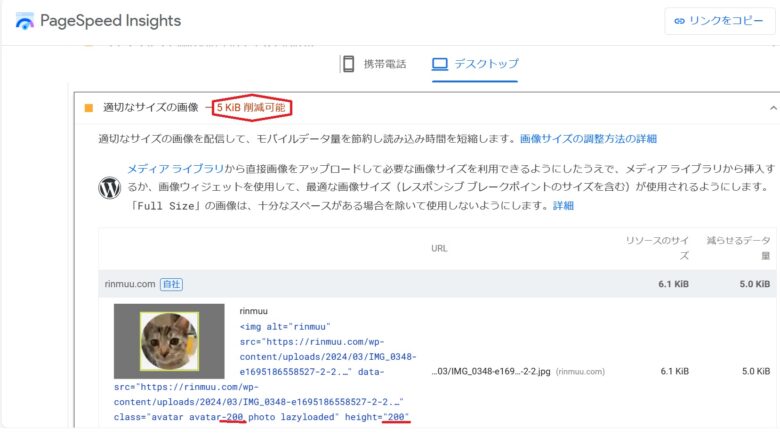Click the orange square audit status icon
Viewport: 780px width, 437px height.
pyautogui.click(x=88, y=107)
